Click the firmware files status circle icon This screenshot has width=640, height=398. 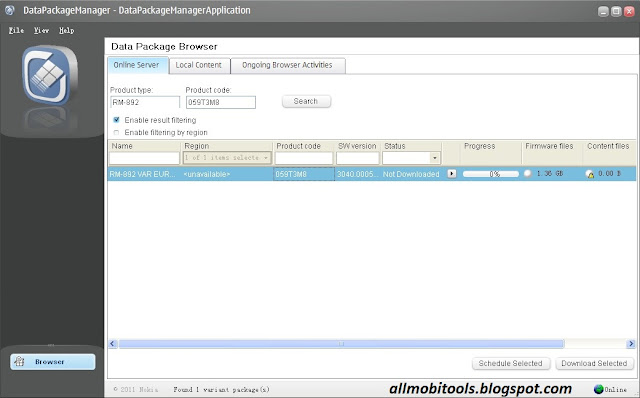528,173
